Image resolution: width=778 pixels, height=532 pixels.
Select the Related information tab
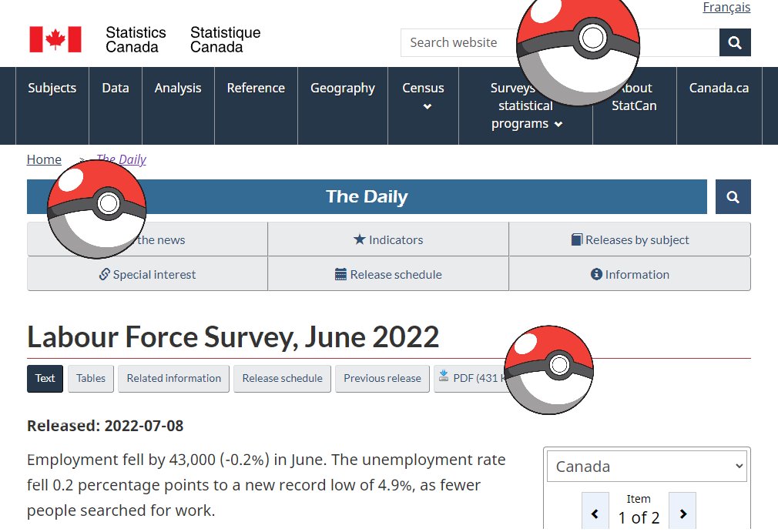(x=173, y=378)
